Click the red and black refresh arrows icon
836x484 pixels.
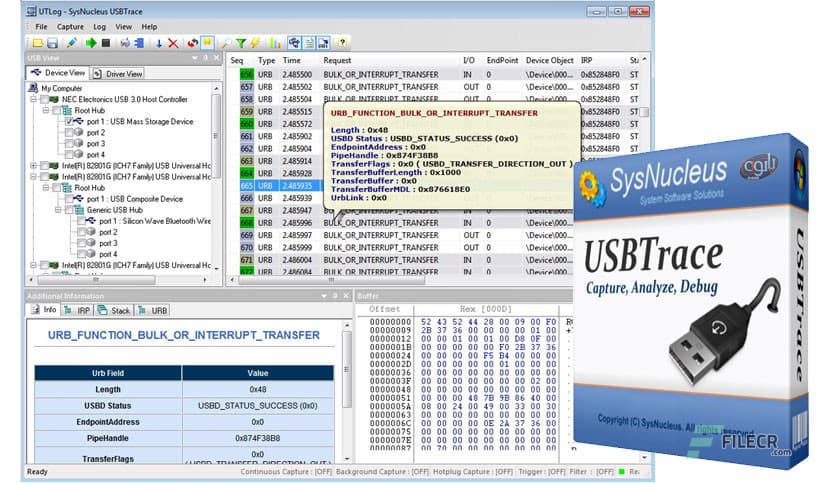click(x=192, y=43)
